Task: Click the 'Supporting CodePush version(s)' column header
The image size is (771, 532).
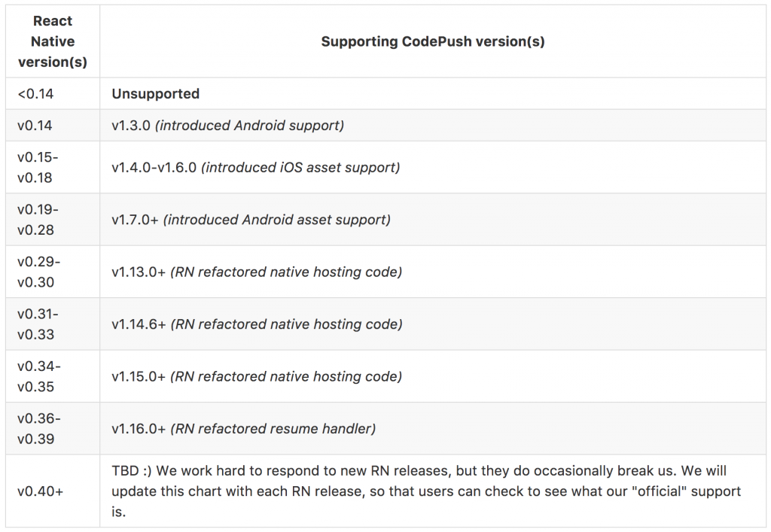Action: pyautogui.click(x=432, y=42)
